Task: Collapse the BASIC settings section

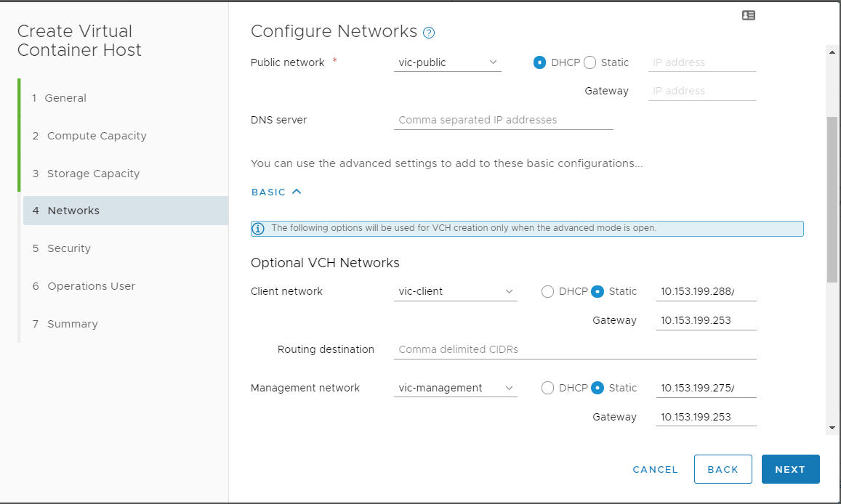Action: [x=275, y=192]
